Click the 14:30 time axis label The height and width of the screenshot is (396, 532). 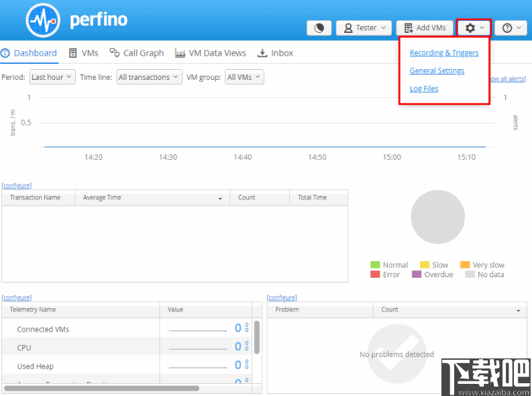168,157
